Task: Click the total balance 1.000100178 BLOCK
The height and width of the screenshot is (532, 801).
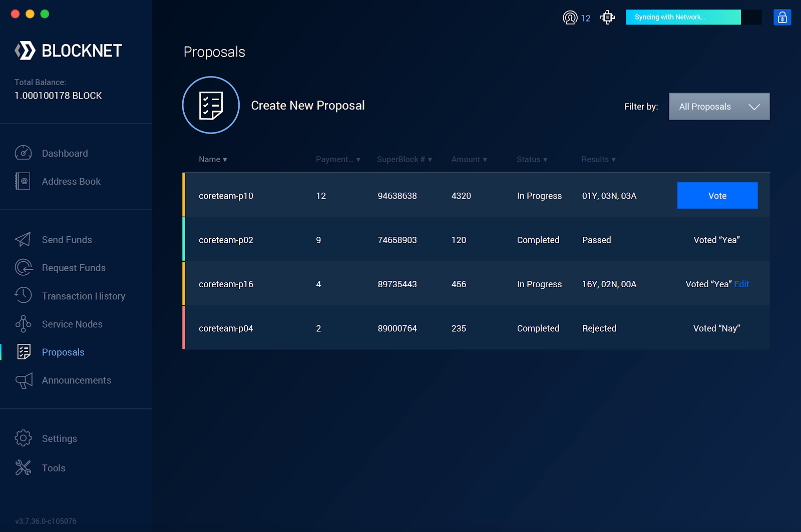Action: point(58,96)
